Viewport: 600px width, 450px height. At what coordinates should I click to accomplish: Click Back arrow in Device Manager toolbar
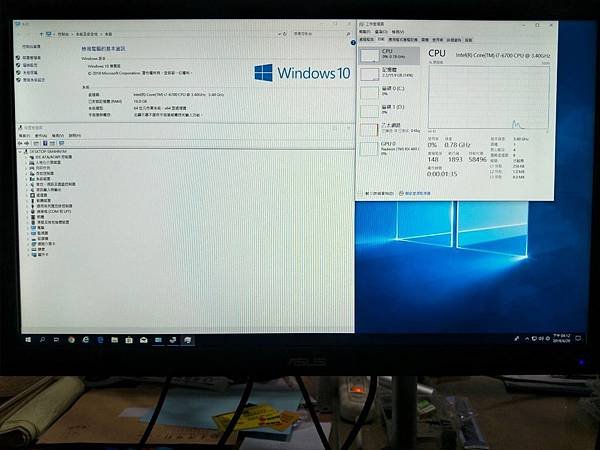pos(20,143)
